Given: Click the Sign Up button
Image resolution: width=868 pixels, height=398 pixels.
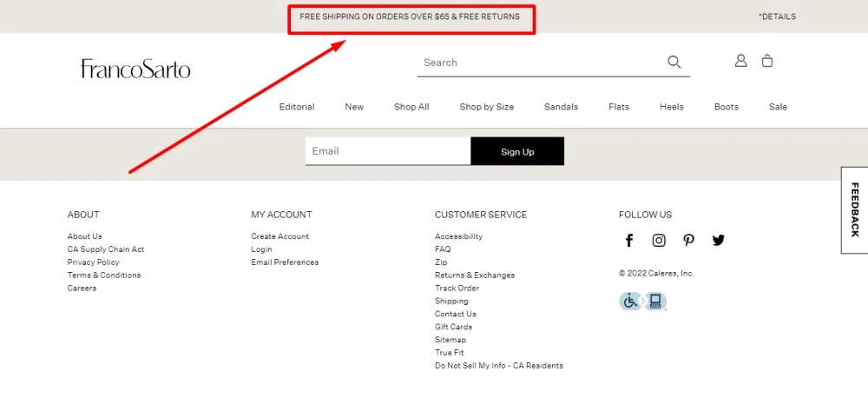Looking at the screenshot, I should click(x=517, y=151).
